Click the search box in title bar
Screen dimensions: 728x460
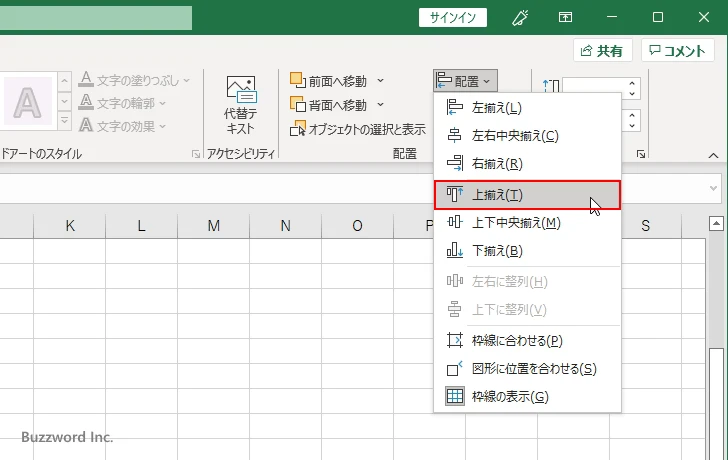coord(96,18)
